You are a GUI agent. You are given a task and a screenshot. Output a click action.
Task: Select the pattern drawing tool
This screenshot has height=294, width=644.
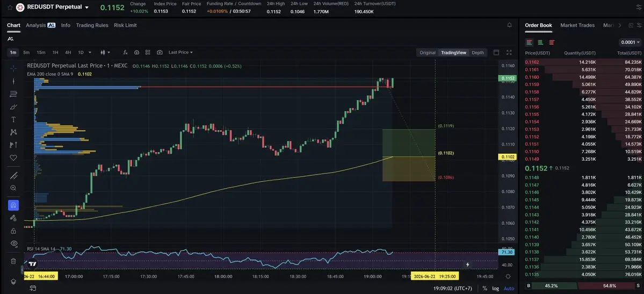[x=13, y=132]
